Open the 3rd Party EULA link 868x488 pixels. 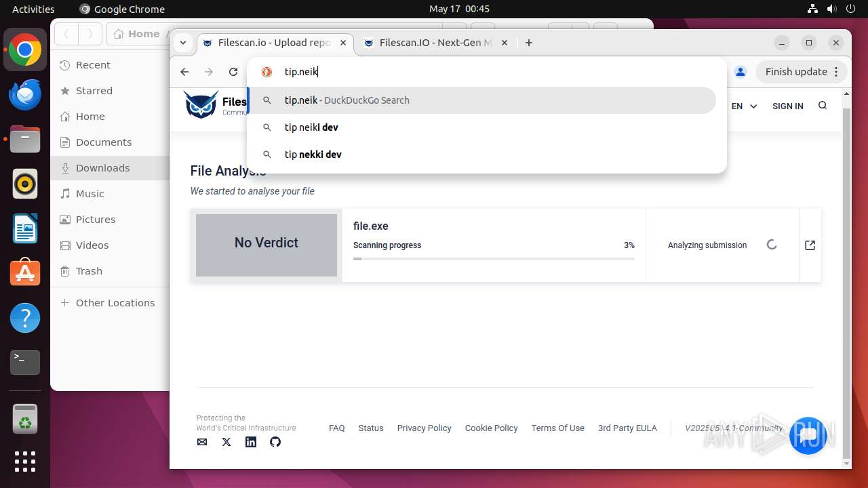(x=627, y=428)
